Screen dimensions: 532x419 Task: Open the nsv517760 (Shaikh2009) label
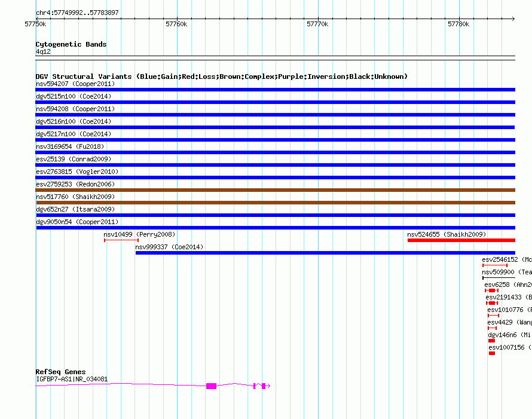75,197
